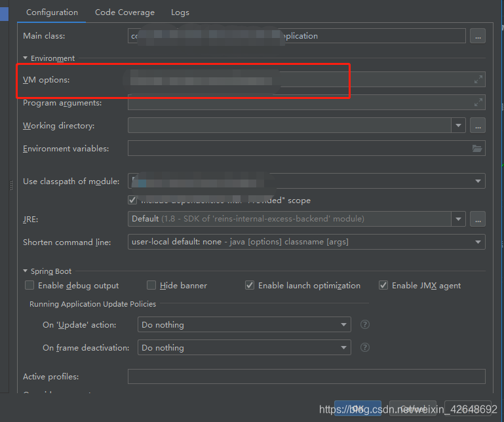Toggle the Hide banner checkbox

pos(151,285)
